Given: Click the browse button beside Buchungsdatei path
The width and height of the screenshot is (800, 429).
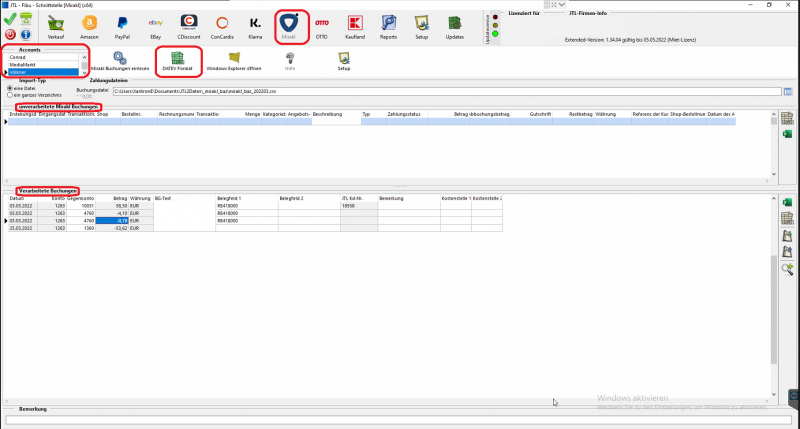Looking at the screenshot, I should [x=788, y=91].
